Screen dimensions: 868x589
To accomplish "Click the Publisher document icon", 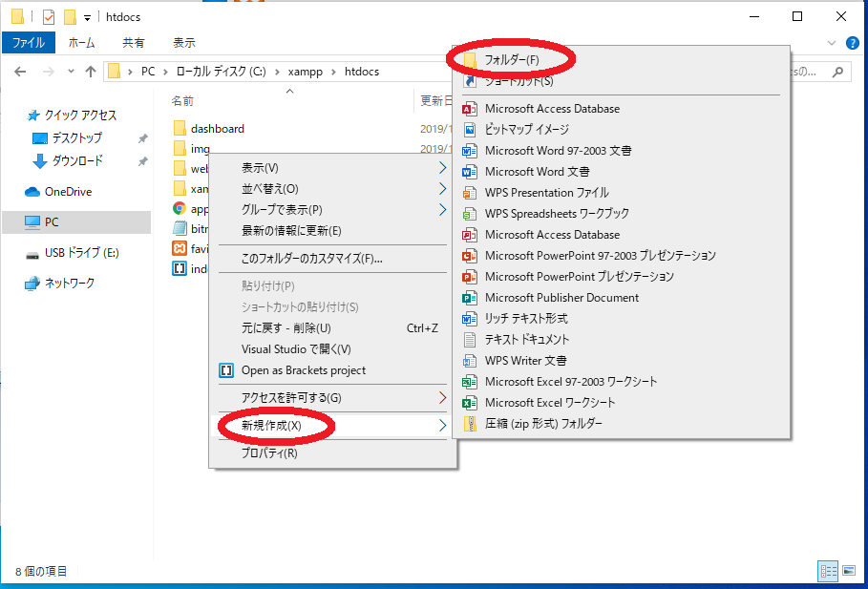I will point(470,298).
